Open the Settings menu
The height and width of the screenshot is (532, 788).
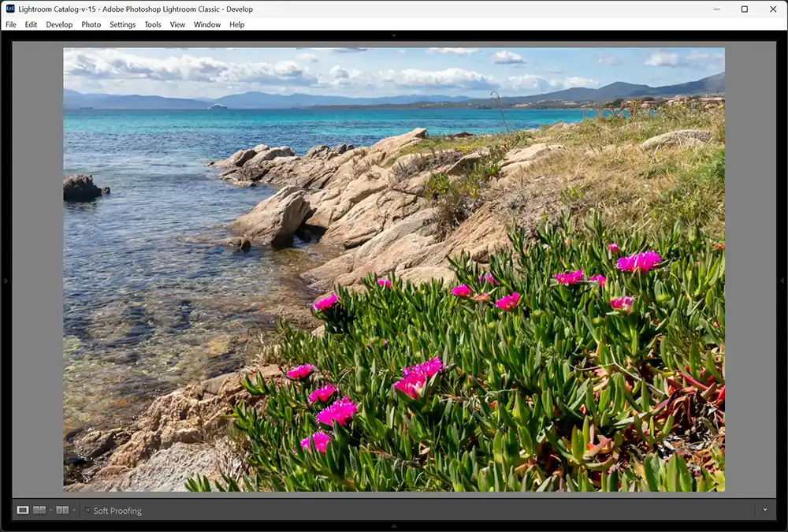tap(122, 24)
